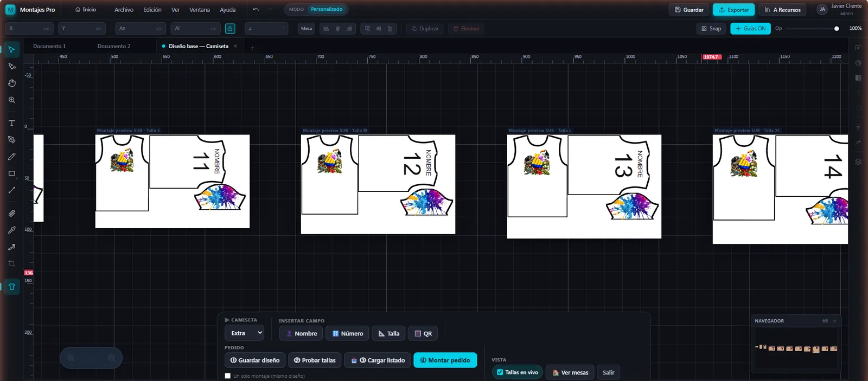Click the Redo arrow icon
The image size is (868, 381).
[x=270, y=10]
